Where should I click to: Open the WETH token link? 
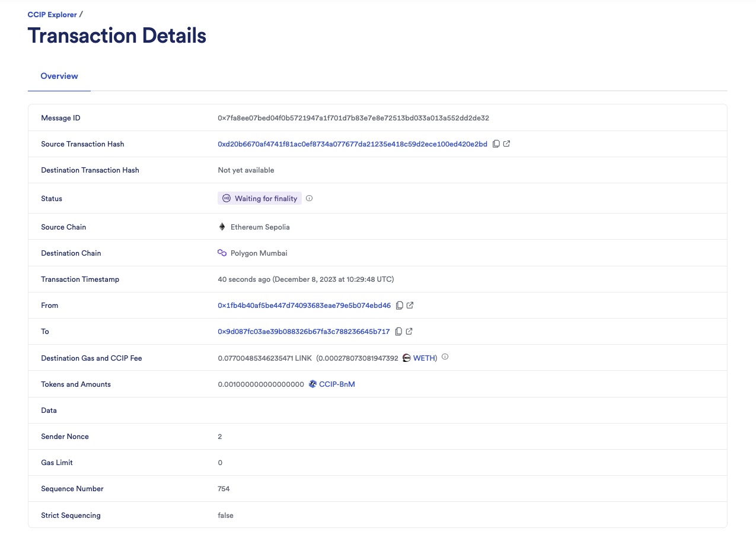[x=423, y=358]
